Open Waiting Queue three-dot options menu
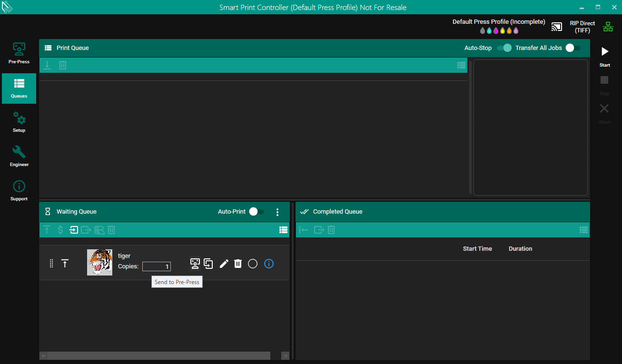Image resolution: width=622 pixels, height=364 pixels. pyautogui.click(x=277, y=212)
